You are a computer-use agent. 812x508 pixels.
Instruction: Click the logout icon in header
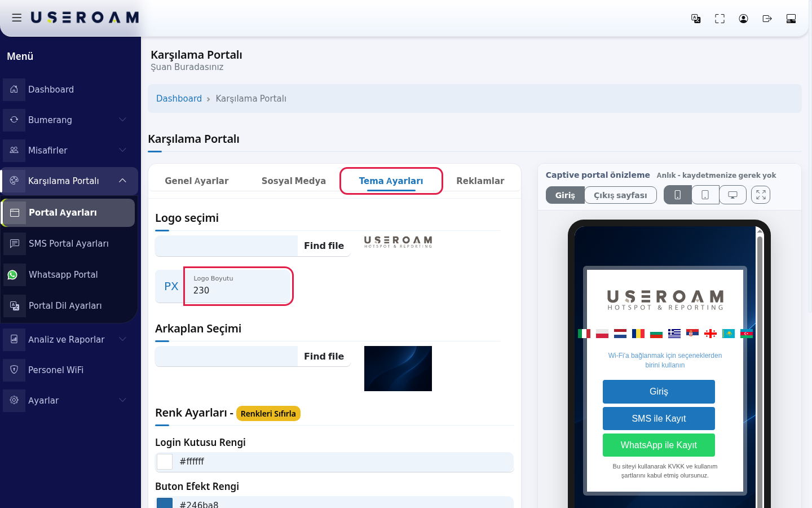(767, 19)
